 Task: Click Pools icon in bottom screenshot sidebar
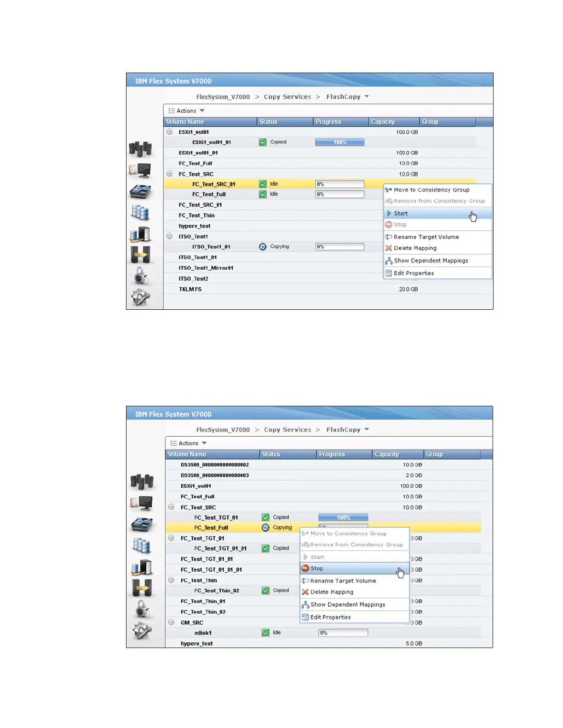click(142, 524)
